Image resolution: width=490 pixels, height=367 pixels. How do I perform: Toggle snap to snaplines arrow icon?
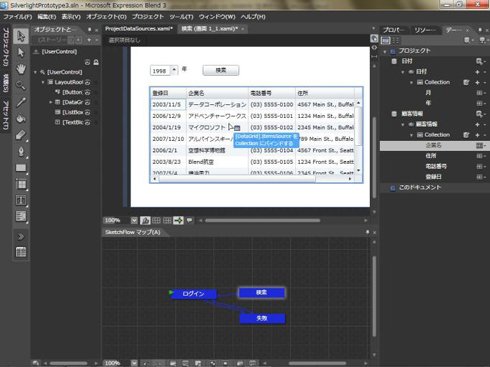[x=178, y=220]
